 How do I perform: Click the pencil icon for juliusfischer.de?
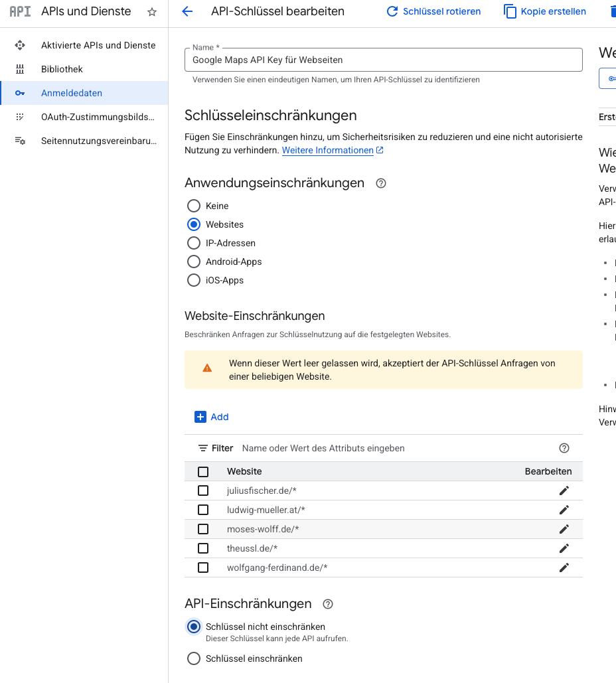[564, 491]
